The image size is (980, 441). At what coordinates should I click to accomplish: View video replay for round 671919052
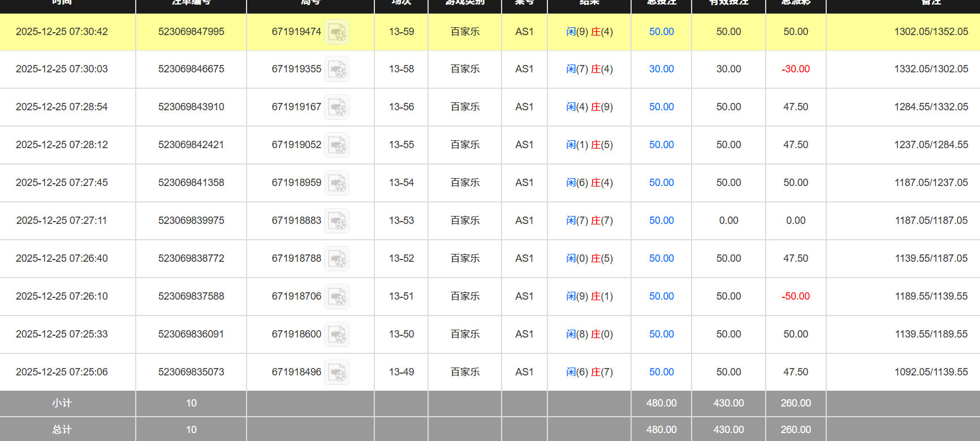[x=337, y=145]
